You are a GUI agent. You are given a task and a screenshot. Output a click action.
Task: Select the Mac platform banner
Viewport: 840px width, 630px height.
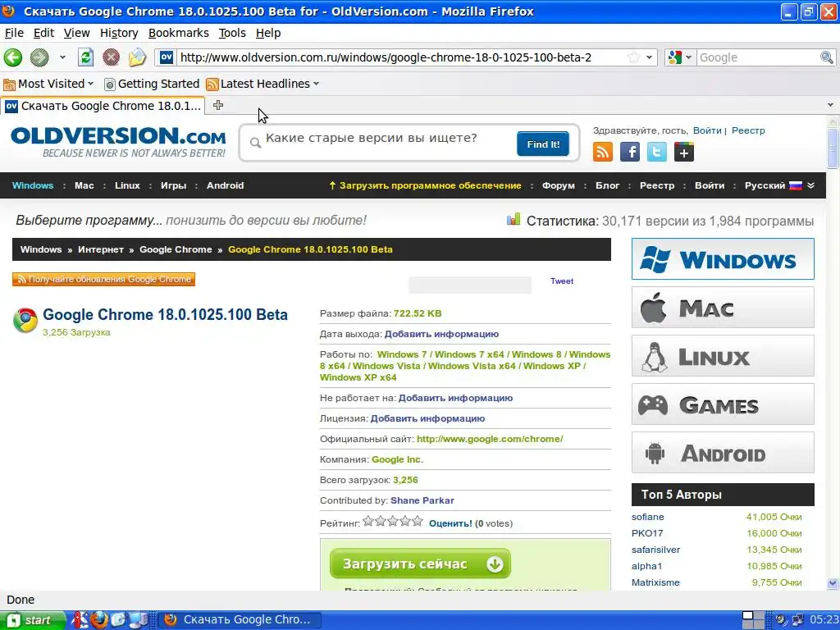pos(723,307)
